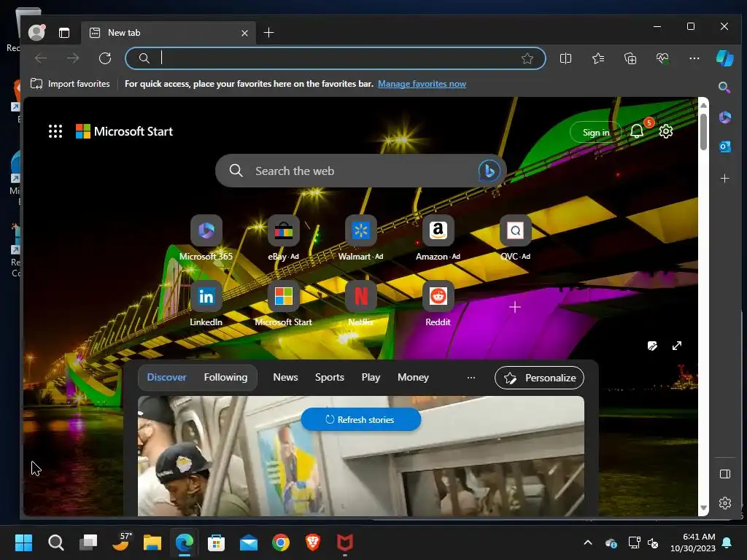Screen dimensions: 747x560
Task: Open notifications bell with 5 badge
Action: (x=637, y=131)
